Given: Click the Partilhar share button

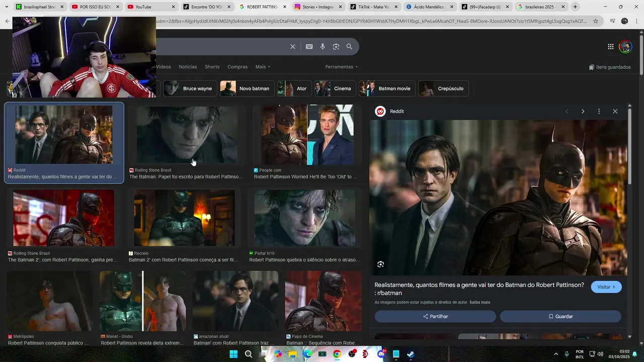Looking at the screenshot, I should click(435, 317).
